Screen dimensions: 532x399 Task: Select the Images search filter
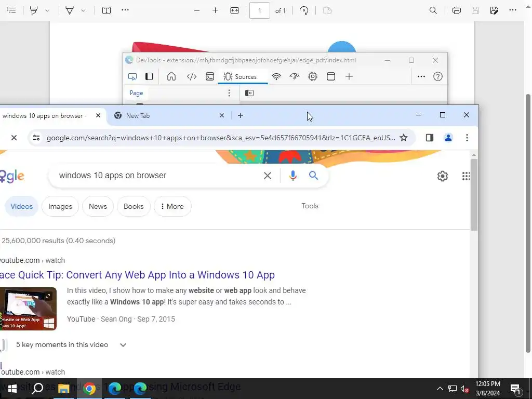tap(60, 206)
